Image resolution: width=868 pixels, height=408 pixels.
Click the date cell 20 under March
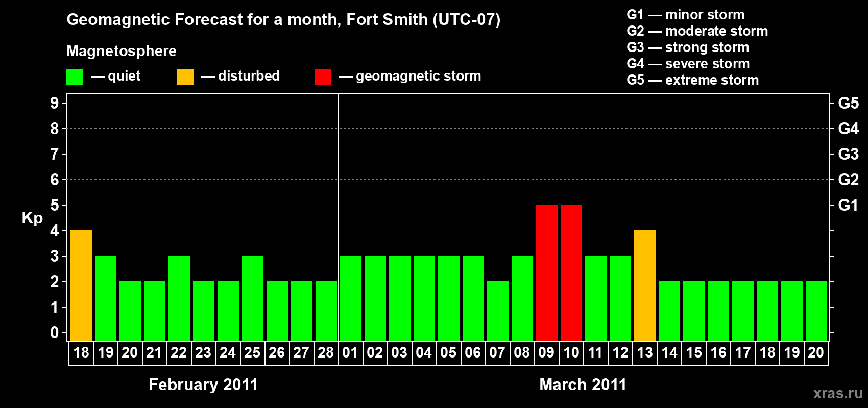point(816,353)
